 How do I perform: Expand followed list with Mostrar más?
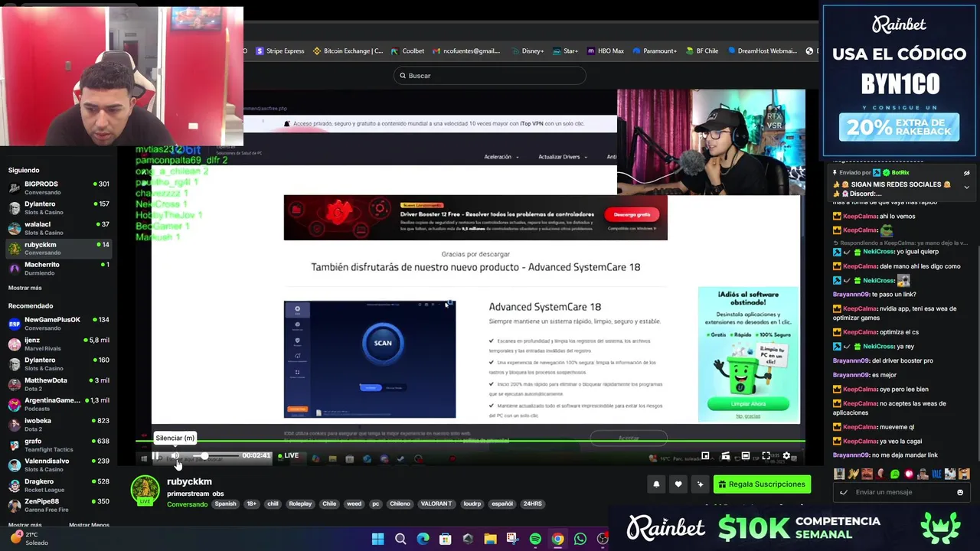coord(25,288)
